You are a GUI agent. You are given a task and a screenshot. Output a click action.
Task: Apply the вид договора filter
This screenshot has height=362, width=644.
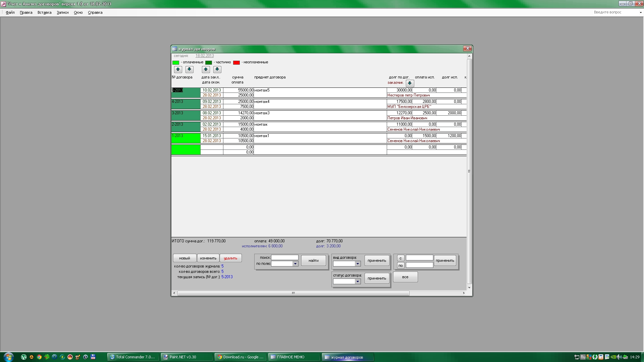click(x=377, y=260)
